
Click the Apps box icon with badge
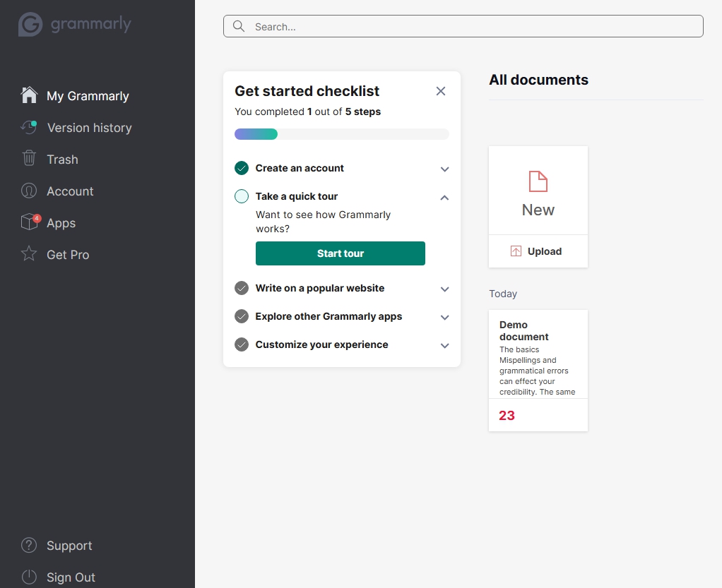tap(30, 222)
